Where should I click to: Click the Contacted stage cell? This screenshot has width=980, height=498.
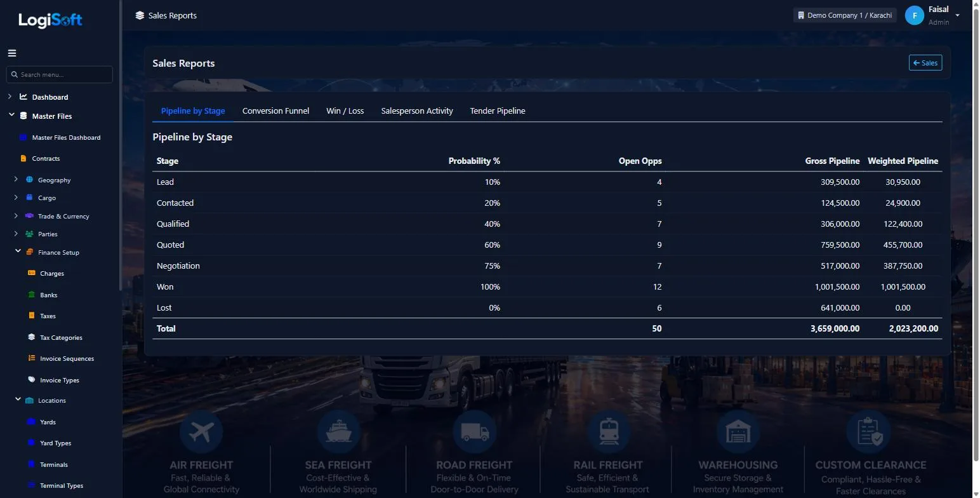(175, 203)
